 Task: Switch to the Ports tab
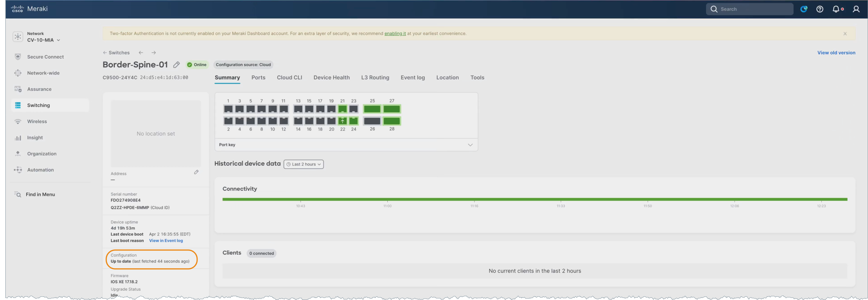tap(259, 78)
